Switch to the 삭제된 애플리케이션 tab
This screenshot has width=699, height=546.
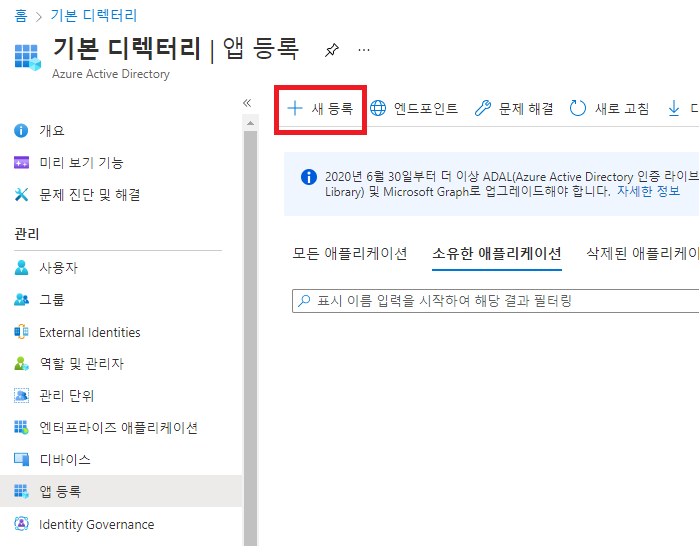[642, 254]
